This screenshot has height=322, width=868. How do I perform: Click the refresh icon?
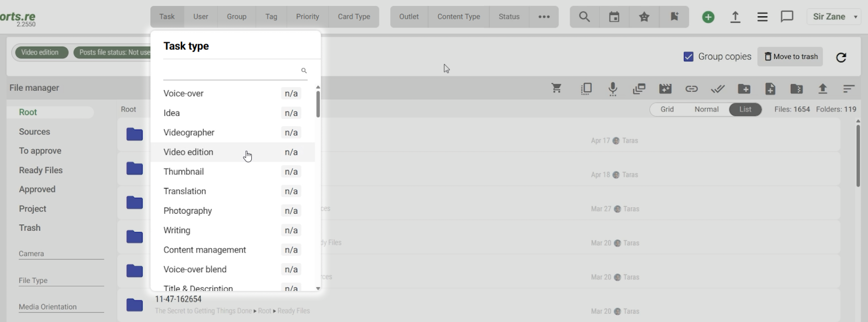[x=841, y=57]
